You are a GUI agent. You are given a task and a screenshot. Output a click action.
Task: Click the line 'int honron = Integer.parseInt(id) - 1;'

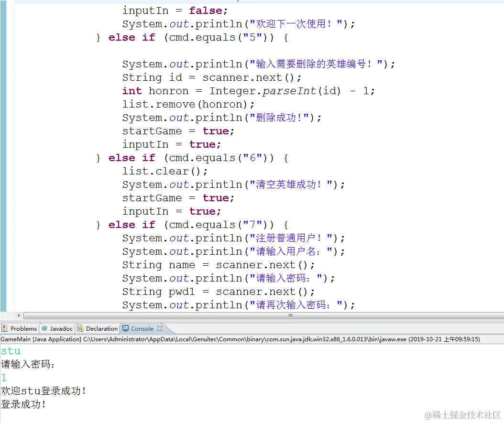tap(249, 91)
